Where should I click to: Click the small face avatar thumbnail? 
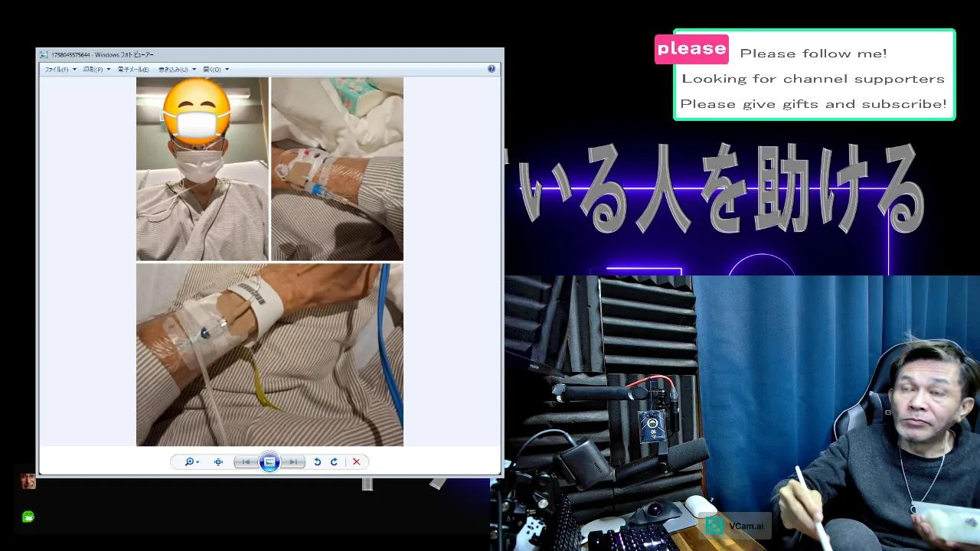[28, 481]
